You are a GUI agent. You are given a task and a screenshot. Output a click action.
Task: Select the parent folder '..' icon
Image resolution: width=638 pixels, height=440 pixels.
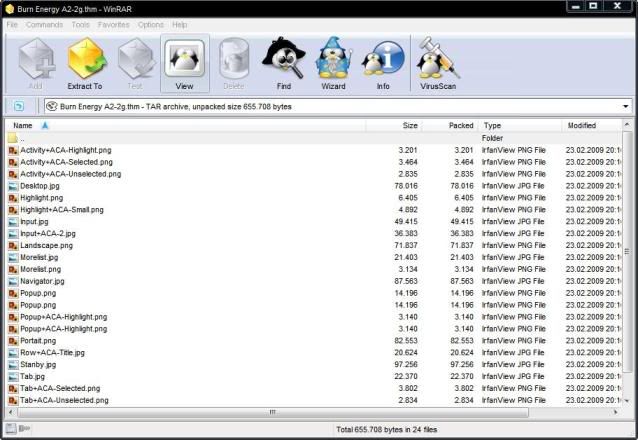[x=13, y=138]
